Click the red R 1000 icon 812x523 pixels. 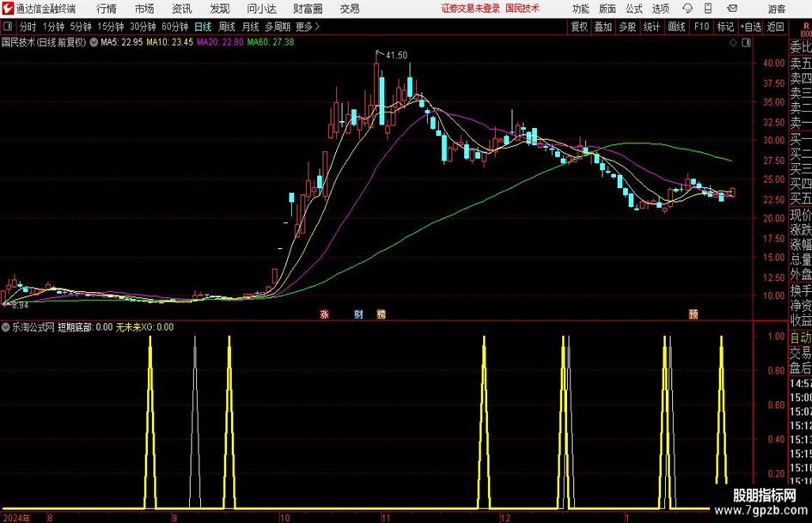coord(806,29)
